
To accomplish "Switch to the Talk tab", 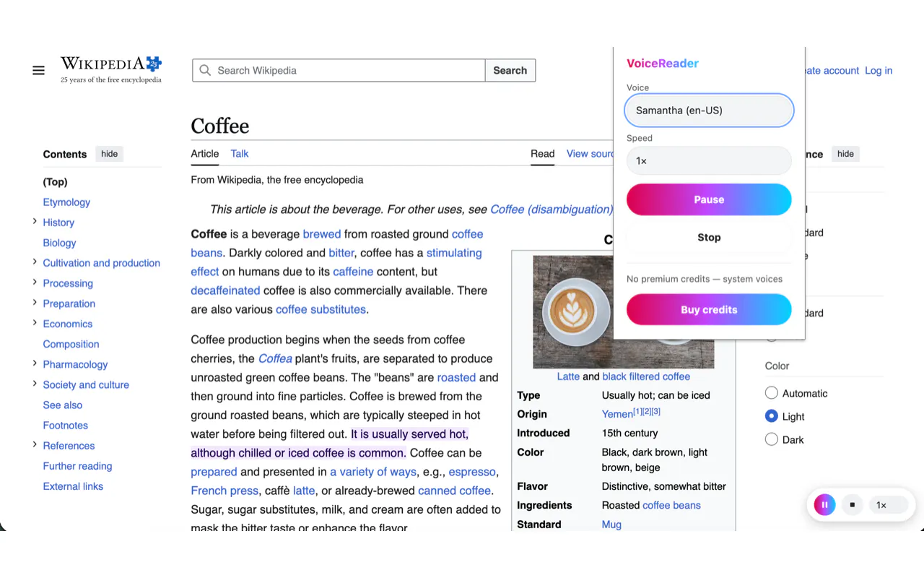I will (240, 153).
